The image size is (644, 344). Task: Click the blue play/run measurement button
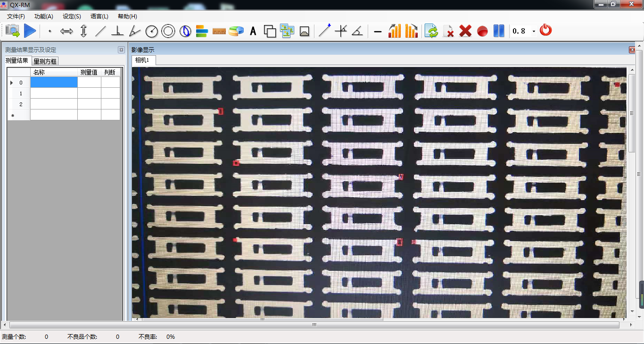pos(30,31)
